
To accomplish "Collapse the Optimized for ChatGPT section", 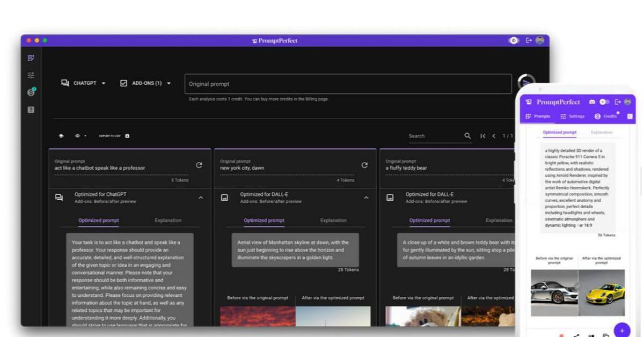I will [201, 197].
